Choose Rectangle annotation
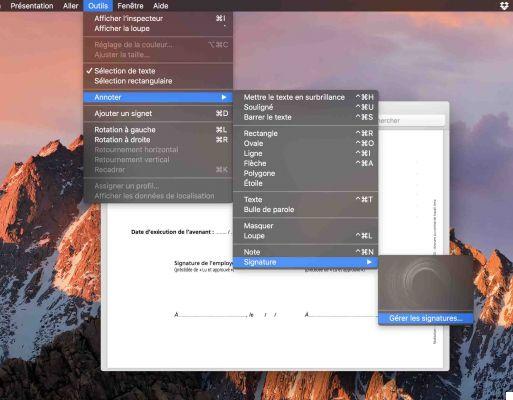This screenshot has height=400, width=513. (305, 133)
